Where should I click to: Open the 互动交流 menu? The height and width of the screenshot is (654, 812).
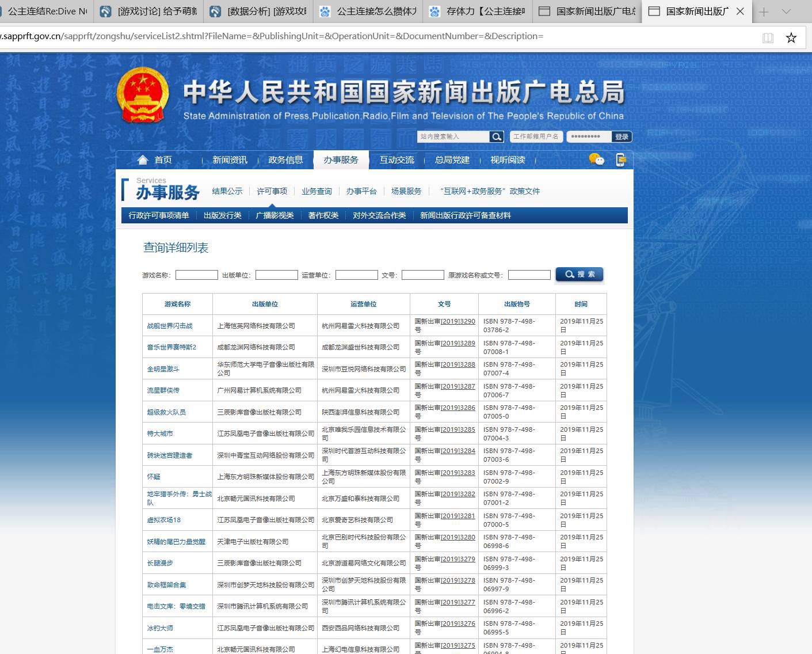coord(397,160)
